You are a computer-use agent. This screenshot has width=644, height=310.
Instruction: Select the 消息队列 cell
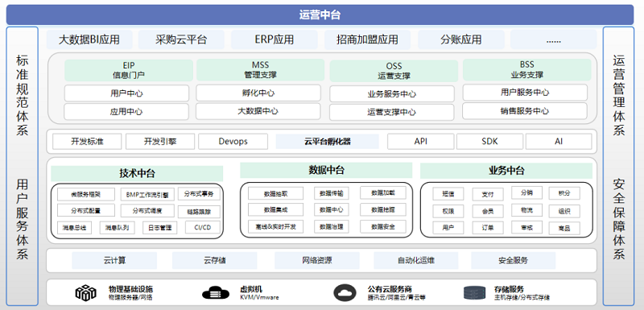click(117, 228)
